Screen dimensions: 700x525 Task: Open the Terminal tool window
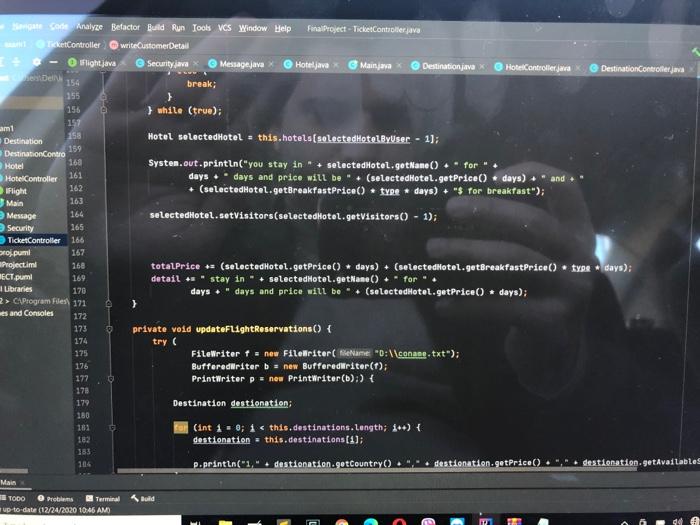point(103,499)
